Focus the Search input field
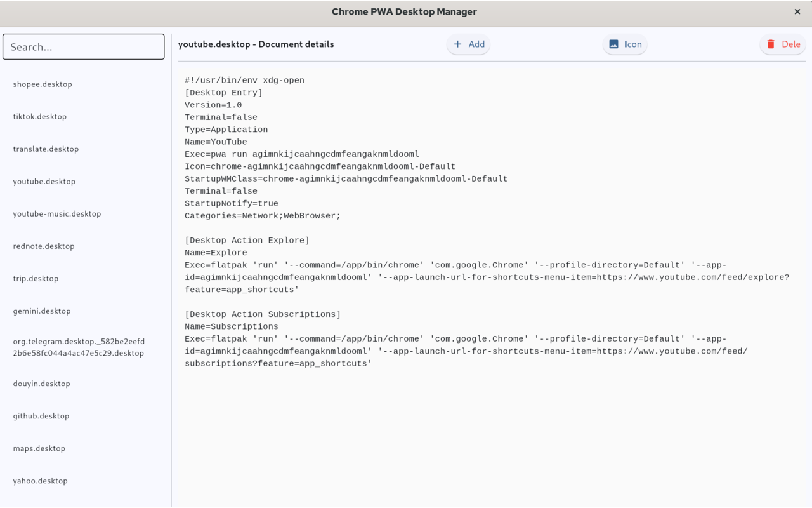812x508 pixels. (84, 47)
